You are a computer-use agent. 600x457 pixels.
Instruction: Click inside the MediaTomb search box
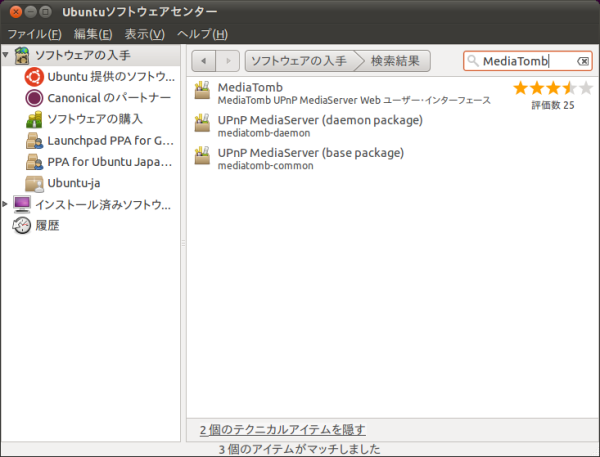(x=520, y=61)
